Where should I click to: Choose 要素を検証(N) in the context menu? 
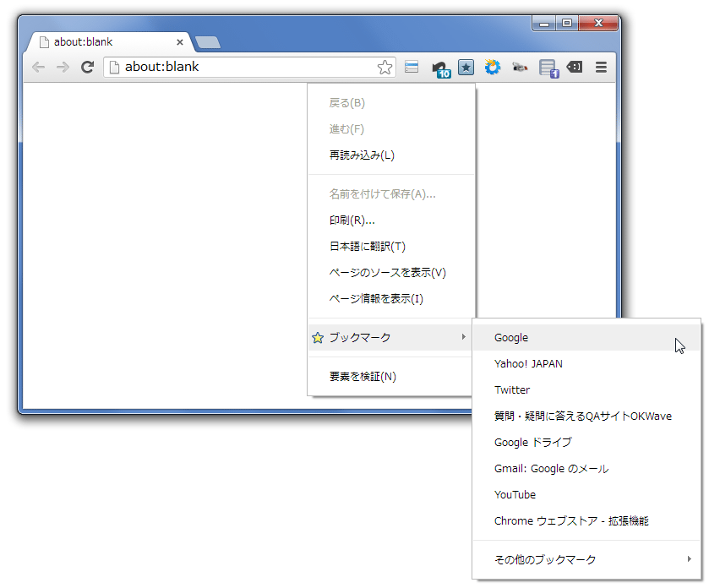391,377
